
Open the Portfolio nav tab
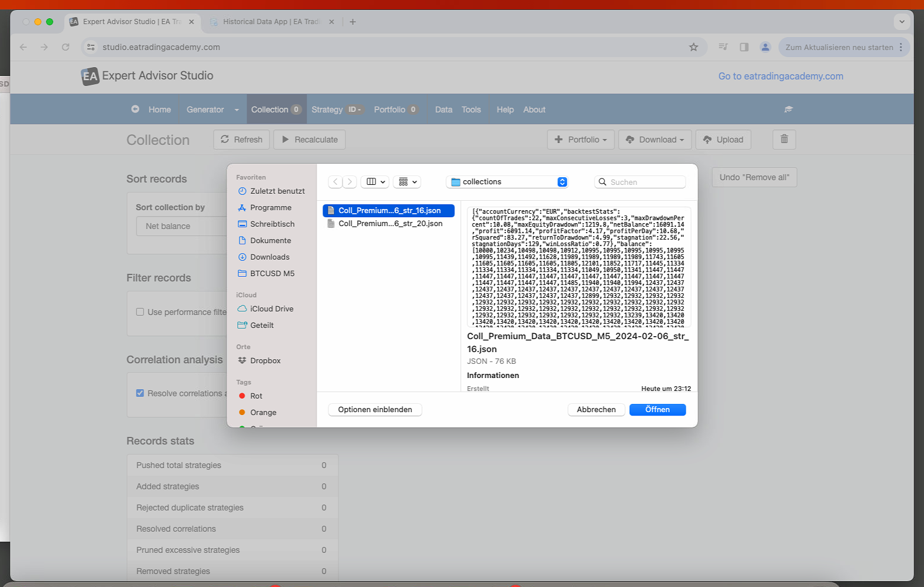coord(395,110)
